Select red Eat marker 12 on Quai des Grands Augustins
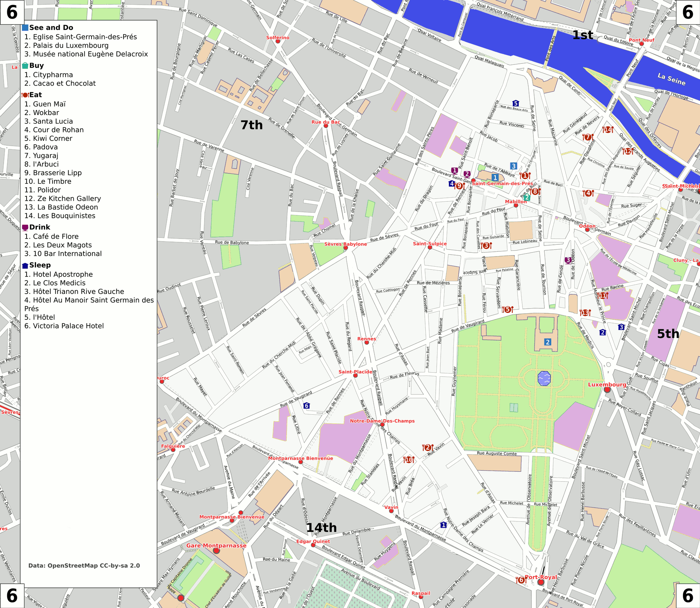Viewport: 700px width, 608px height. (x=627, y=151)
